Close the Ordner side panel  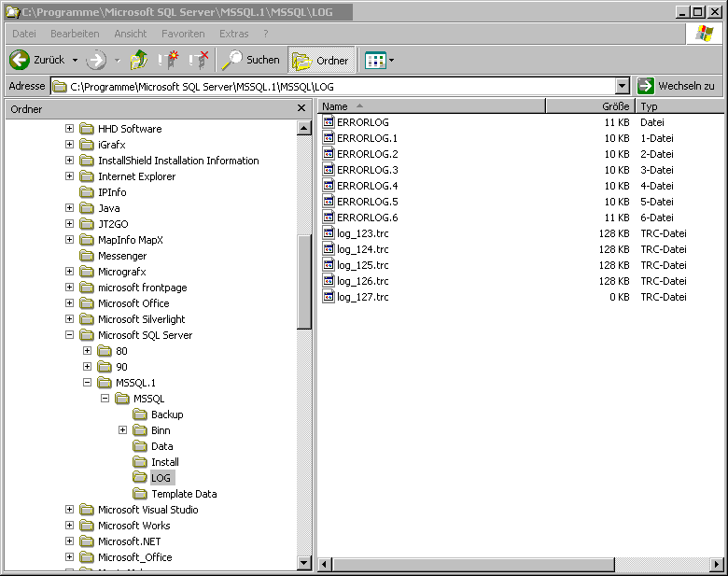(301, 108)
